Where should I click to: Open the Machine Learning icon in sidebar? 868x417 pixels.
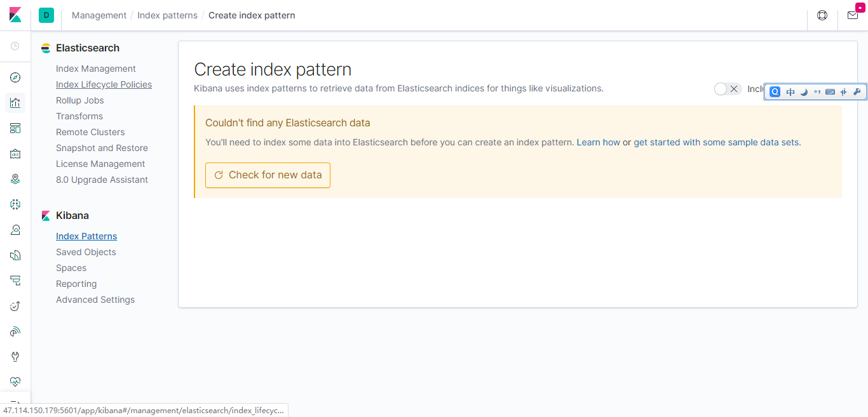point(15,204)
